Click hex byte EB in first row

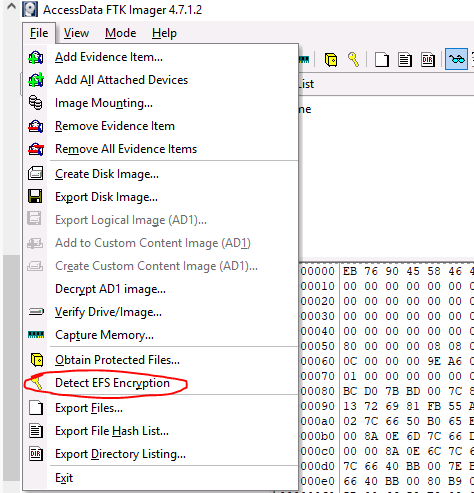point(350,271)
